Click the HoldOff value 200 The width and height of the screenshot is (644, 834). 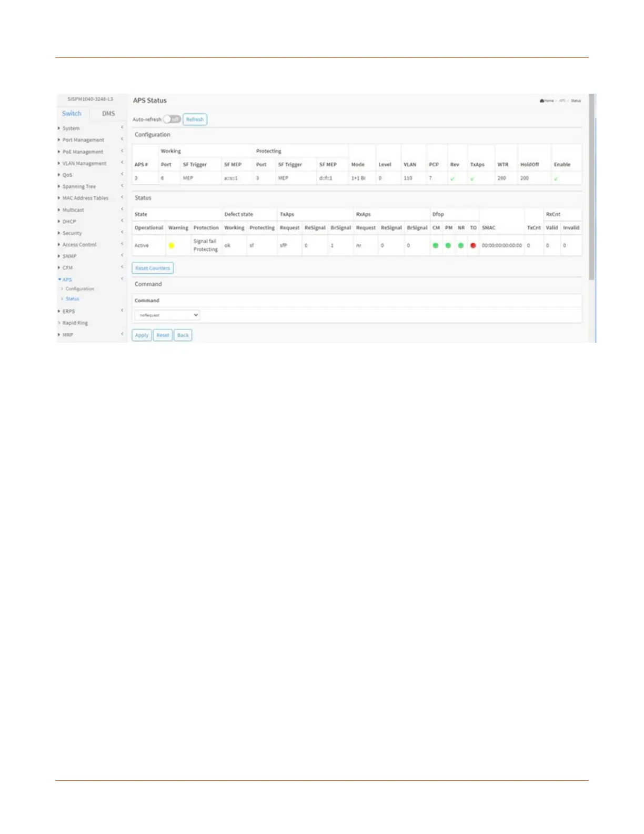point(525,178)
